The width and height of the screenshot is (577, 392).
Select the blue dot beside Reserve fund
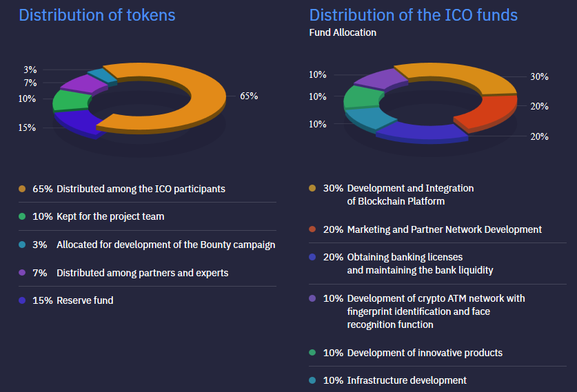22,300
